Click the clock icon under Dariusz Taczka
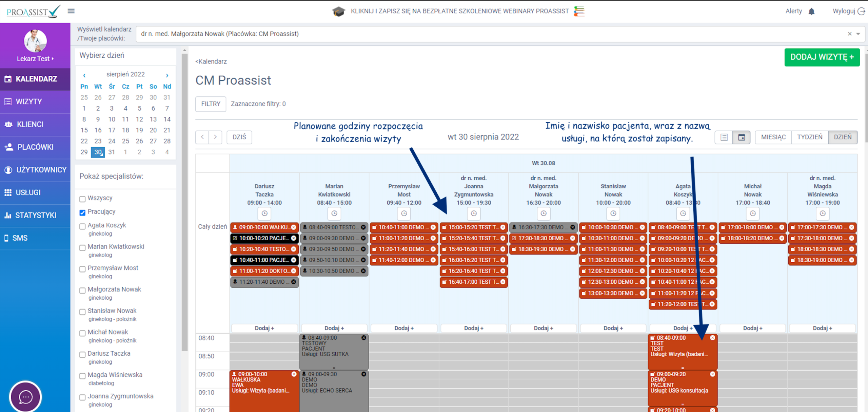 pos(264,213)
